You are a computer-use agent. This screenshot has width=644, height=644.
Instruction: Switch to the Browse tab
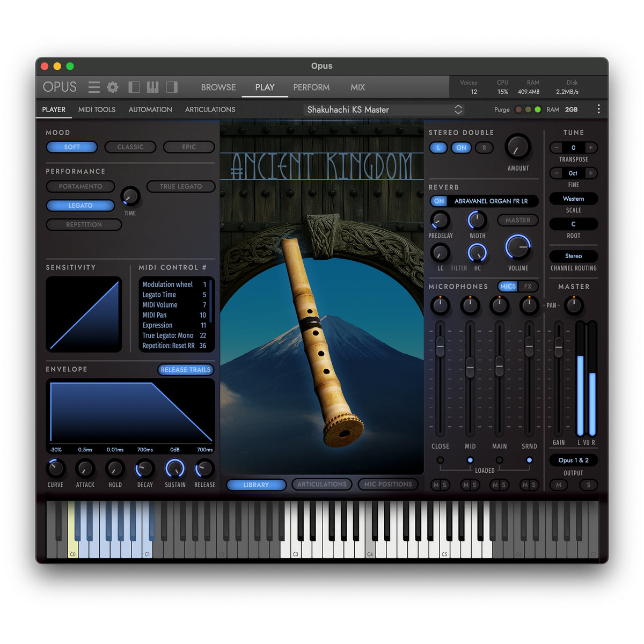(x=218, y=87)
